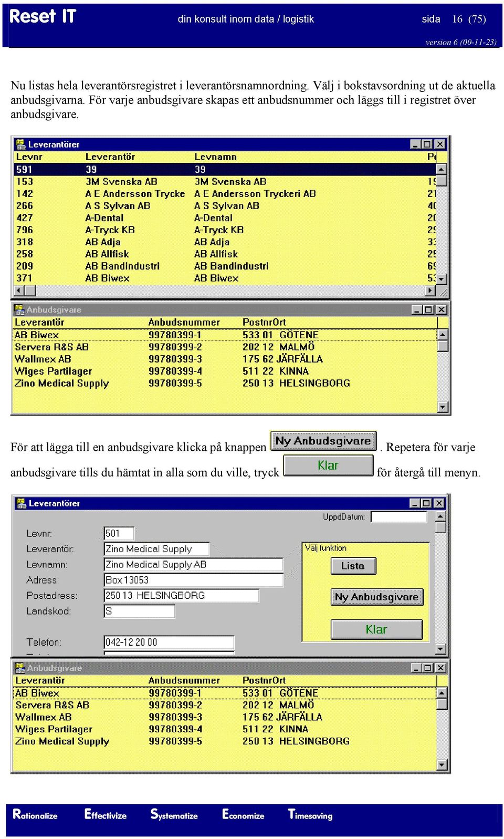Image resolution: width=504 pixels, height=839 pixels.
Task: Click the up arrow of the Leverantörer list vertical scrollbar
Action: click(x=441, y=169)
